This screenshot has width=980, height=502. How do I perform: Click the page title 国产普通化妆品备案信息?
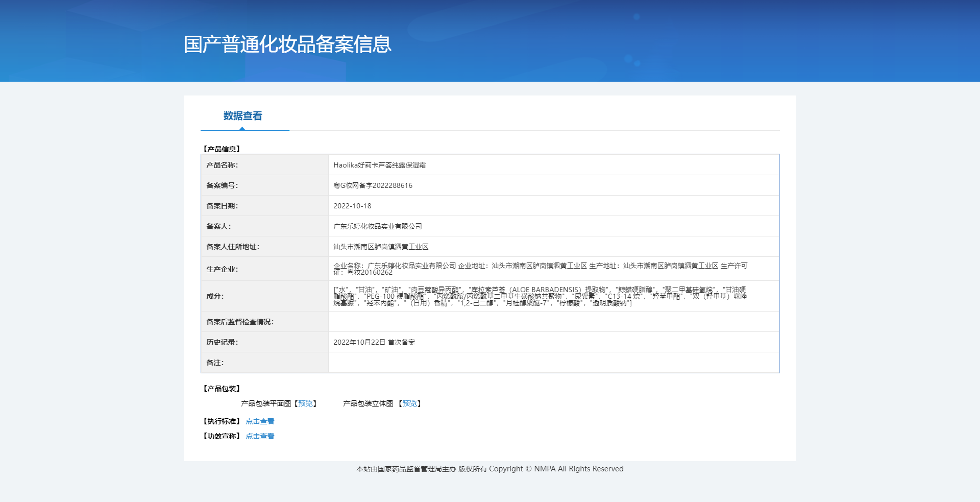[287, 44]
